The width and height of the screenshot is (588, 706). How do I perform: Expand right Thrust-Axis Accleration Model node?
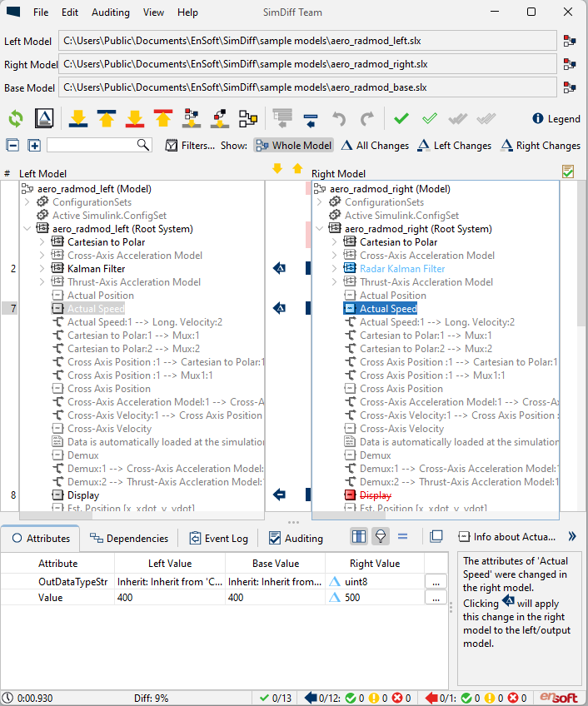click(334, 282)
